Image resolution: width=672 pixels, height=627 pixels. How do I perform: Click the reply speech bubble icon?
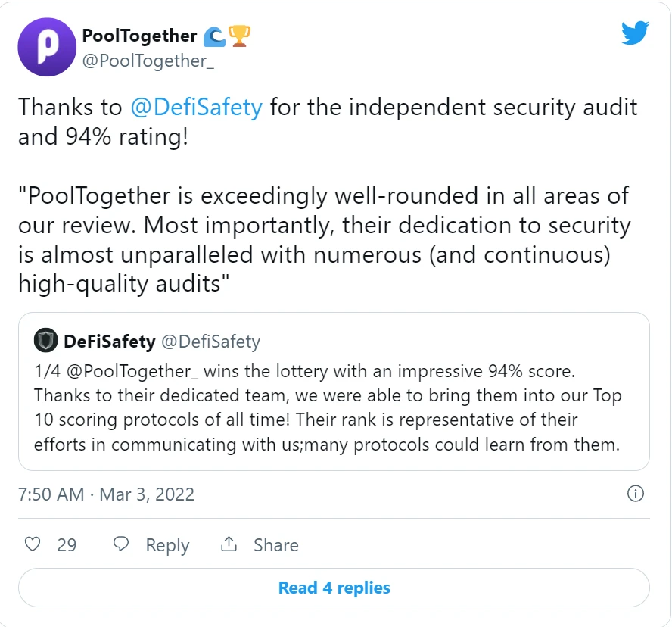coord(121,544)
